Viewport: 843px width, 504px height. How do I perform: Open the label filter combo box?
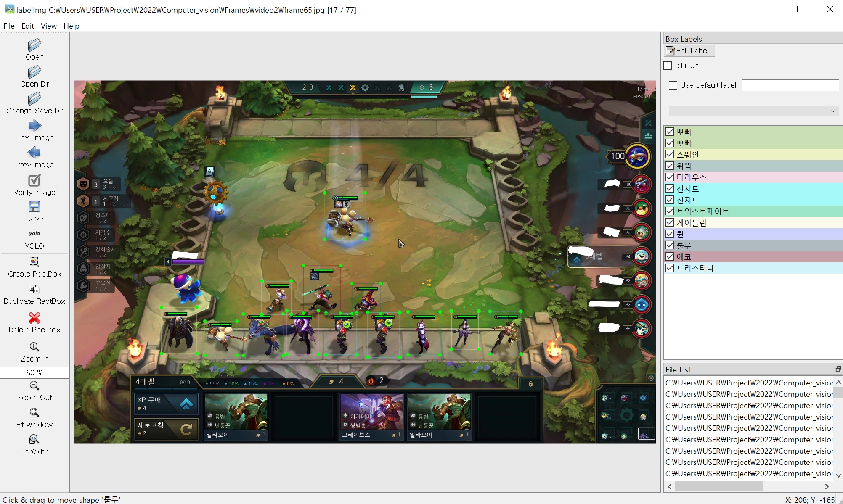pos(754,111)
